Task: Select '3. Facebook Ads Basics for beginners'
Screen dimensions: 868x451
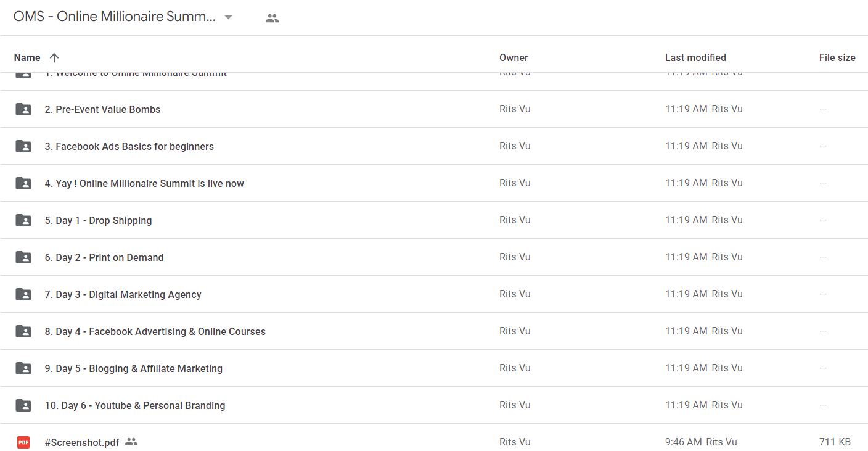Action: [x=129, y=146]
